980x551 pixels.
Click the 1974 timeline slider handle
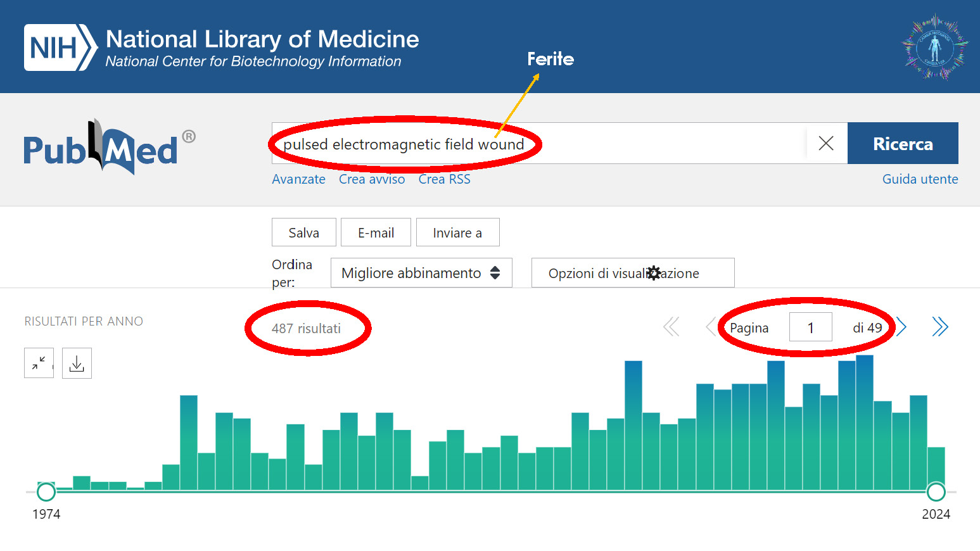(x=46, y=491)
